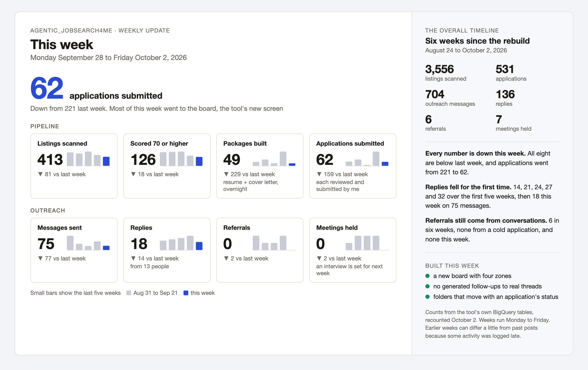Click the '7' meetings held total
Screen dimensions: 588x370
[x=499, y=120]
